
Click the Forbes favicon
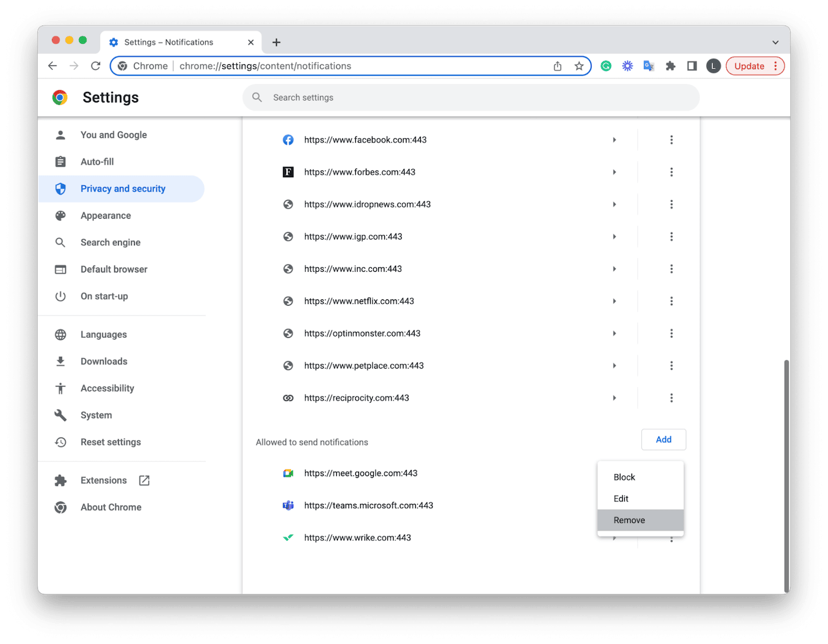pos(288,172)
